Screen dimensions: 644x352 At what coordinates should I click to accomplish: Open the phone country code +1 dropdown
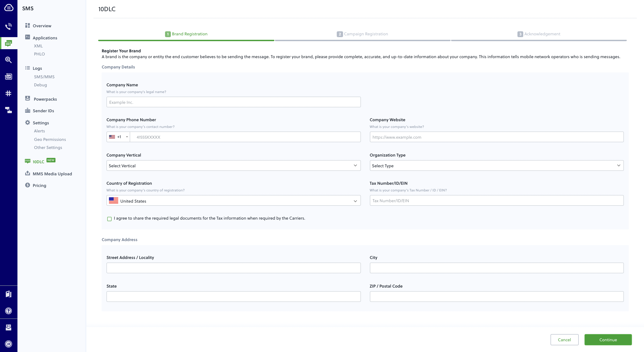[x=118, y=137]
